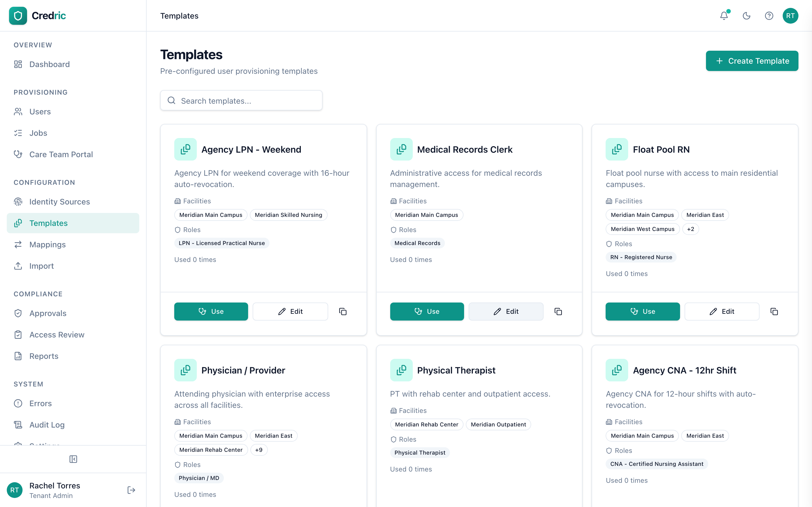The height and width of the screenshot is (507, 812).
Task: Click the Create Template button
Action: 752,61
